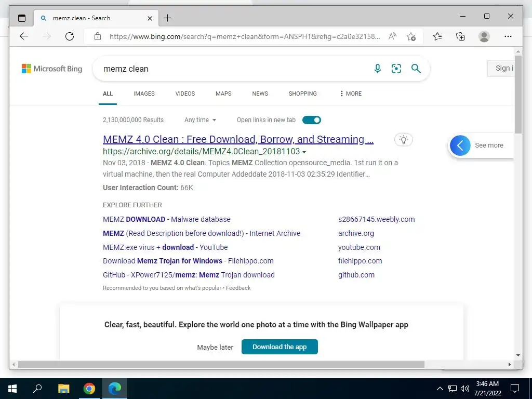The width and height of the screenshot is (532, 399).
Task: Click scroll right arrow at bottom
Action: pyautogui.click(x=510, y=364)
